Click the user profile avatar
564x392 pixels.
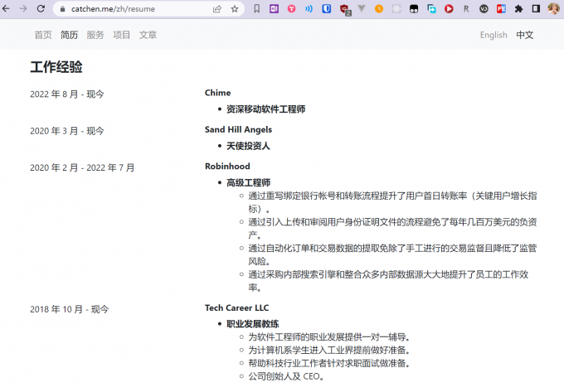tap(553, 8)
